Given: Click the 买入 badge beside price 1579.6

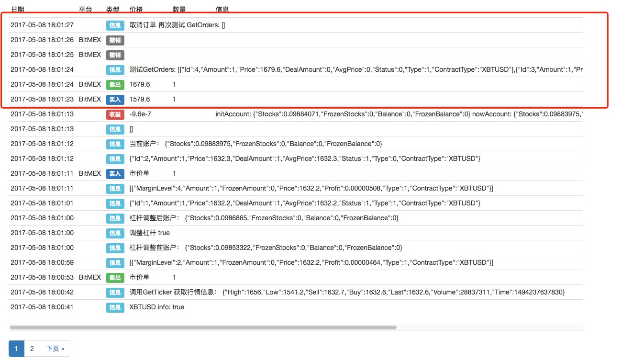Looking at the screenshot, I should (115, 99).
